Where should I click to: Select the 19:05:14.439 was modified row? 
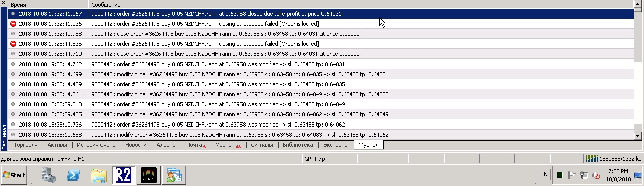(321, 84)
